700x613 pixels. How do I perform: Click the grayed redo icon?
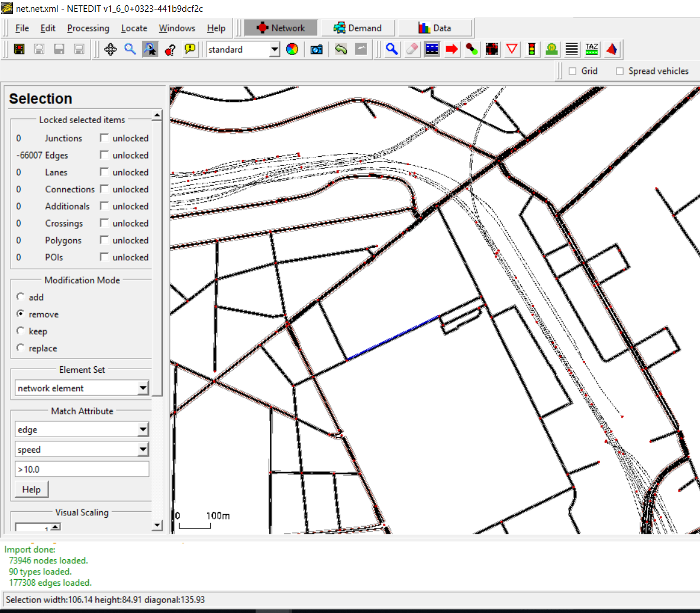click(361, 49)
